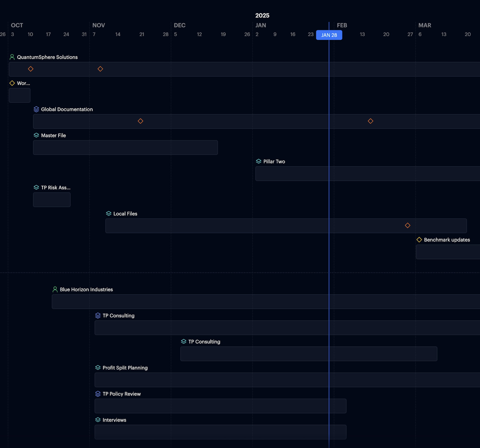Click the QuantumSphere Solutions client person icon
480x448 pixels.
pyautogui.click(x=12, y=57)
